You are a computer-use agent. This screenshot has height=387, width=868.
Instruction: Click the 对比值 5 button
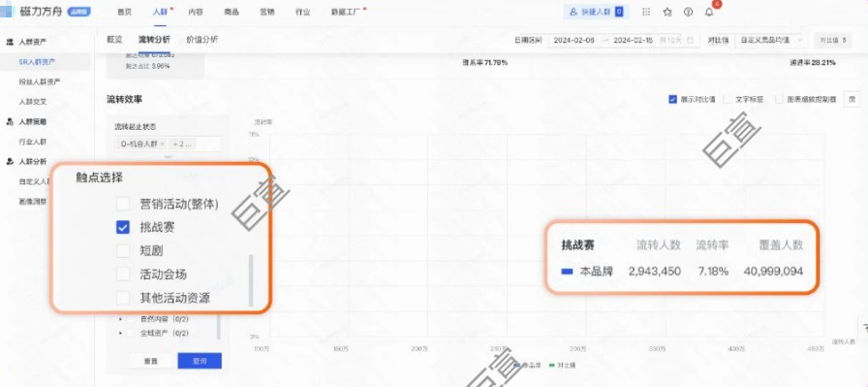click(833, 40)
